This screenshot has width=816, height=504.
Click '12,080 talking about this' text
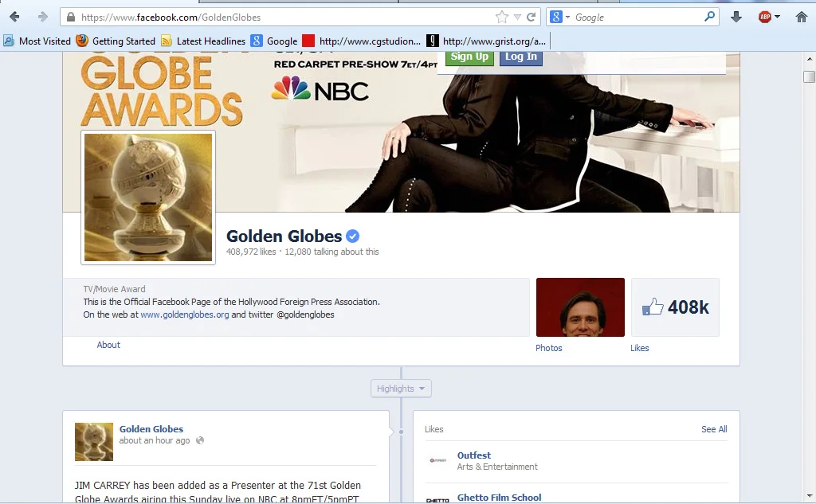[331, 252]
